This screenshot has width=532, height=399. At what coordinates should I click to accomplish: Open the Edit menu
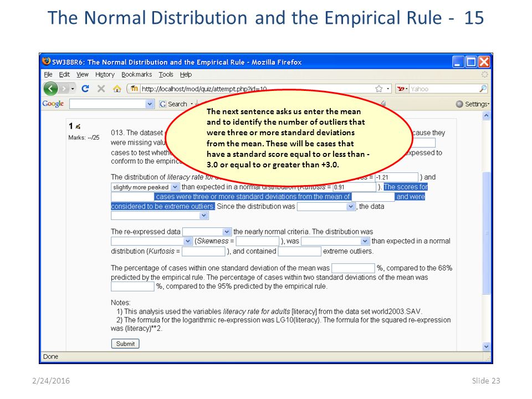coord(64,75)
